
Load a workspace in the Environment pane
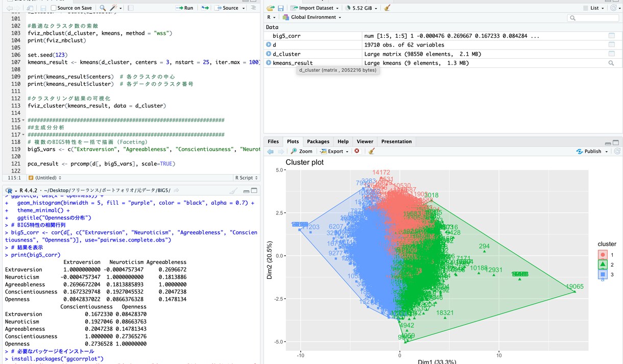[270, 8]
